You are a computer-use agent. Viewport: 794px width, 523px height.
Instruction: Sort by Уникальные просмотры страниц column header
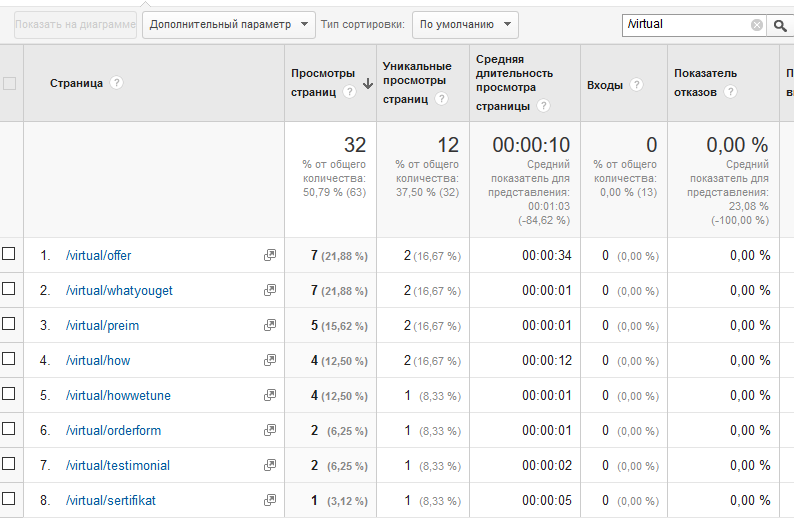point(417,82)
